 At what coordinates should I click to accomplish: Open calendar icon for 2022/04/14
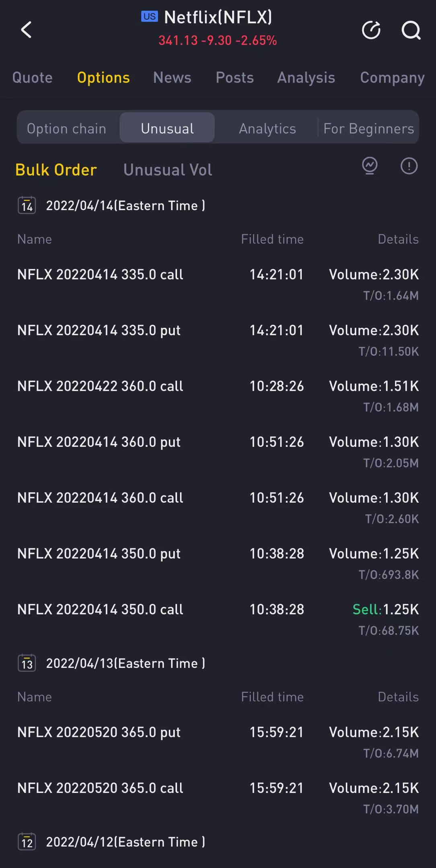click(27, 205)
